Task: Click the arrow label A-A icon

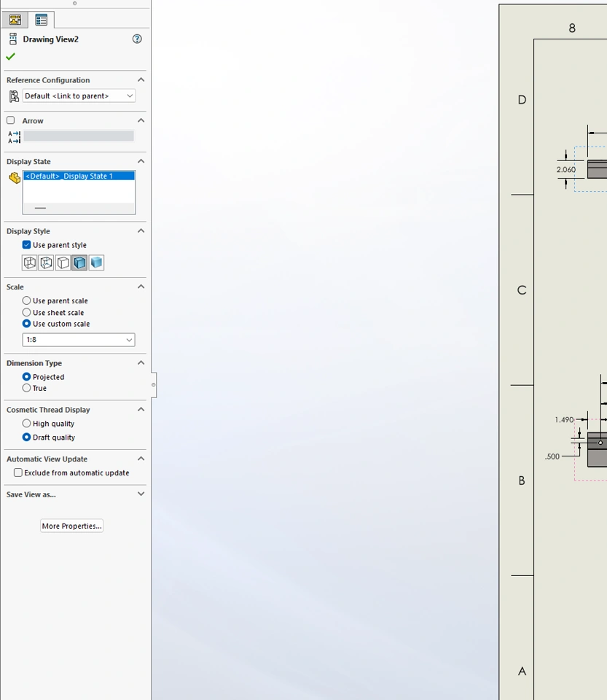Action: click(15, 136)
